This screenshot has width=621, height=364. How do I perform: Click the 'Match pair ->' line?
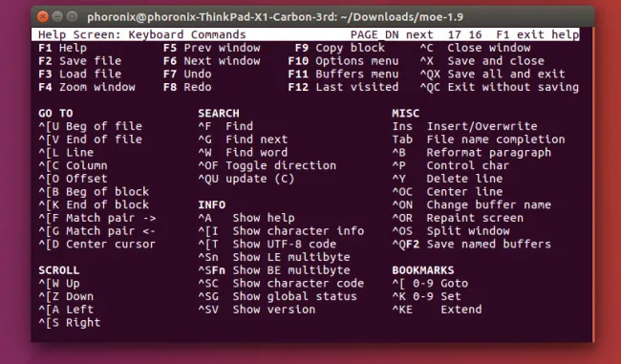coord(97,218)
